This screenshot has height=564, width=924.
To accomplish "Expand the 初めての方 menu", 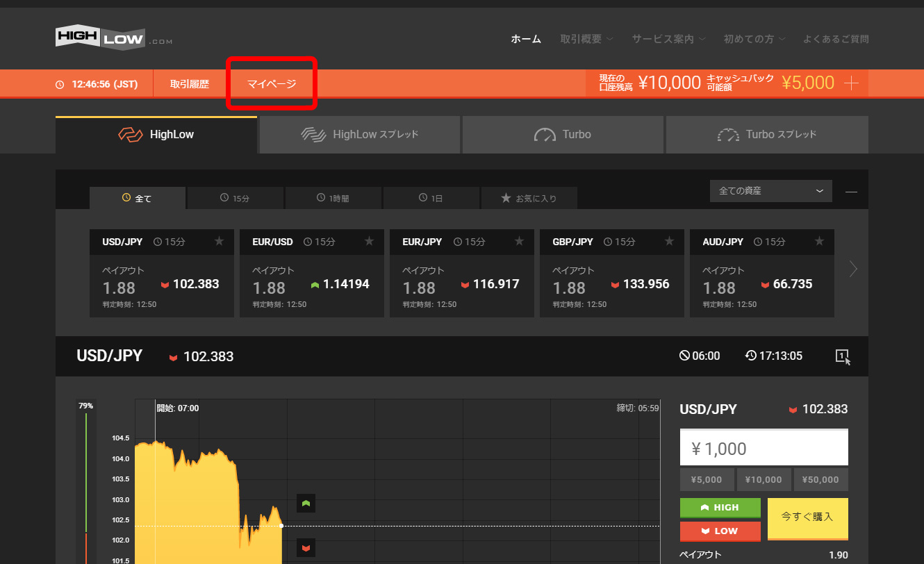I will click(x=754, y=39).
